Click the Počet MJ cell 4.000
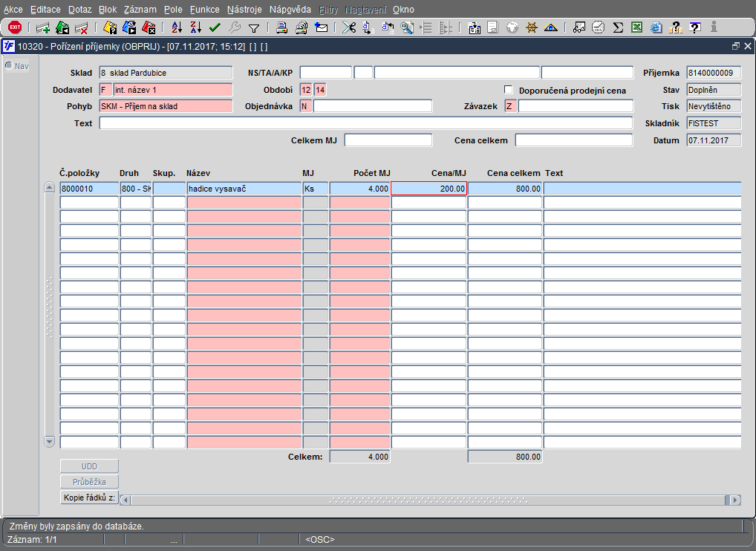 (x=359, y=189)
